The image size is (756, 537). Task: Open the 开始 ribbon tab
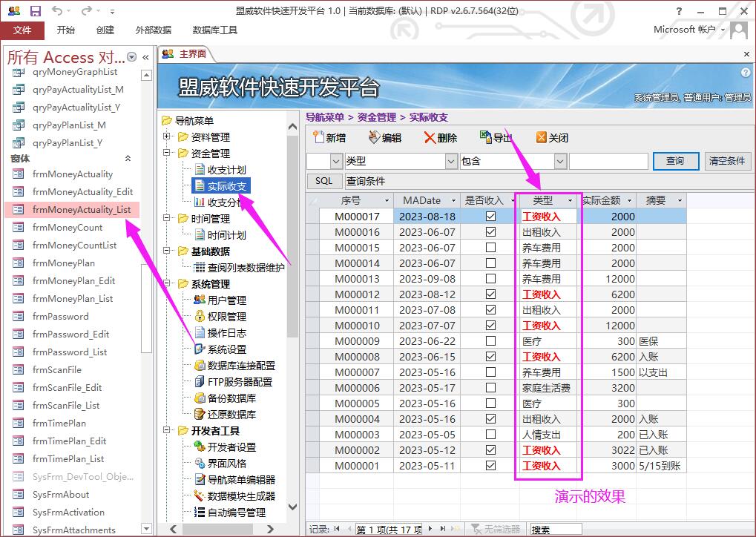(65, 30)
